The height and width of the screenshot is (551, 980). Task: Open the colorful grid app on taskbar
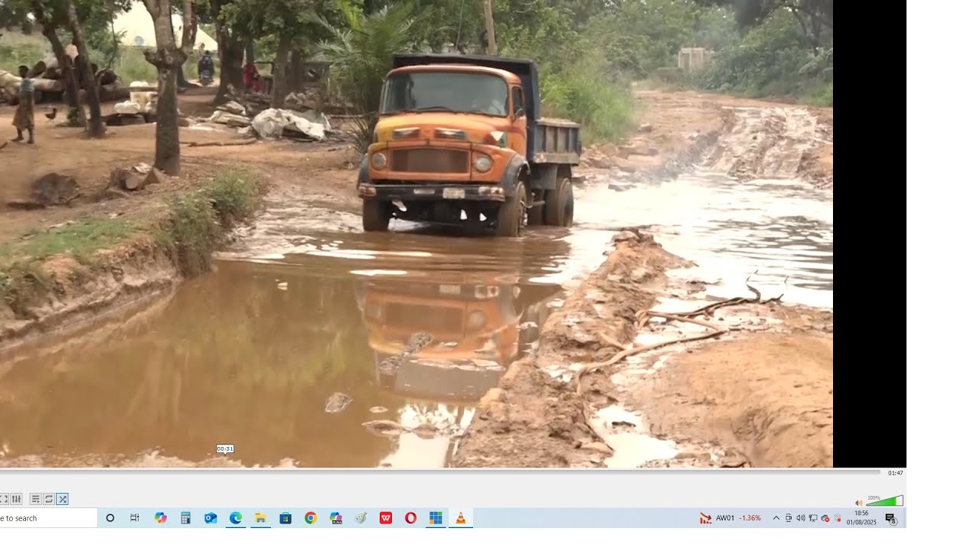[x=436, y=518]
